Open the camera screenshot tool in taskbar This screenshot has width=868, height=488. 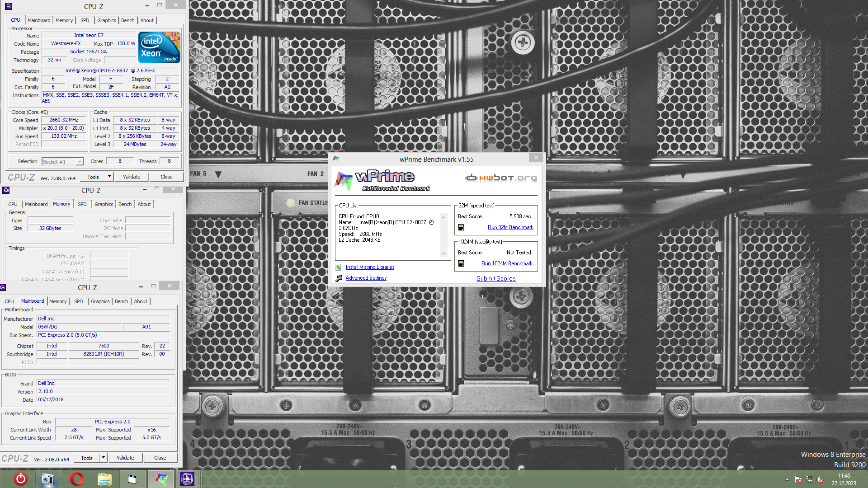pos(47,479)
